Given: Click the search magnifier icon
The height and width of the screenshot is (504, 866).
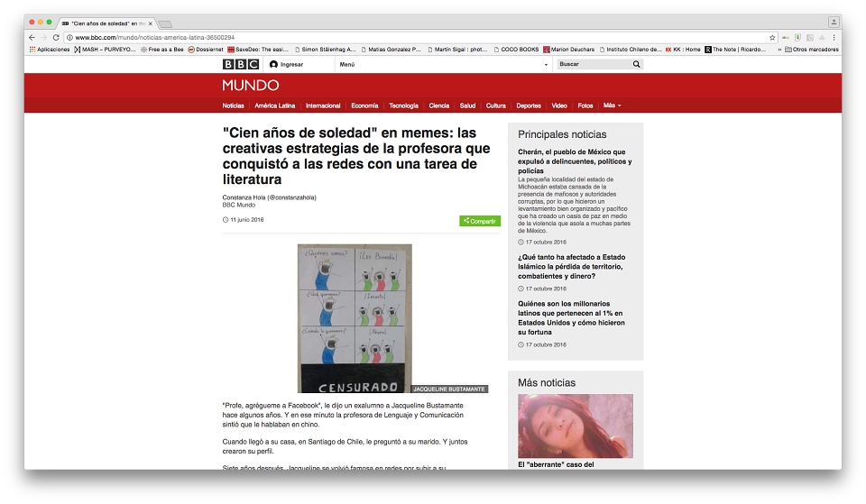Looking at the screenshot, I should (636, 65).
